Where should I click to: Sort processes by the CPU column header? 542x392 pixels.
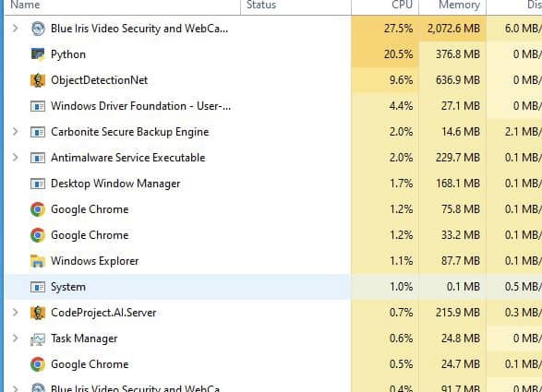[385, 6]
